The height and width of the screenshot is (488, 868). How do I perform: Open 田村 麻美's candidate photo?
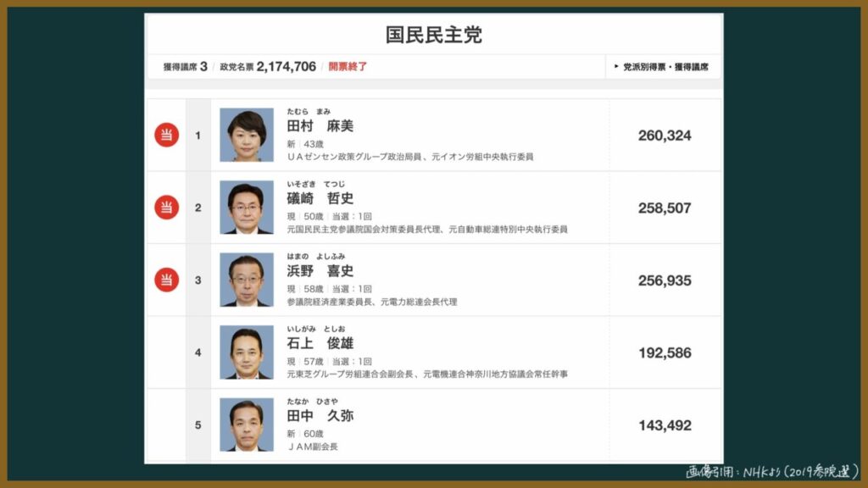click(x=247, y=135)
